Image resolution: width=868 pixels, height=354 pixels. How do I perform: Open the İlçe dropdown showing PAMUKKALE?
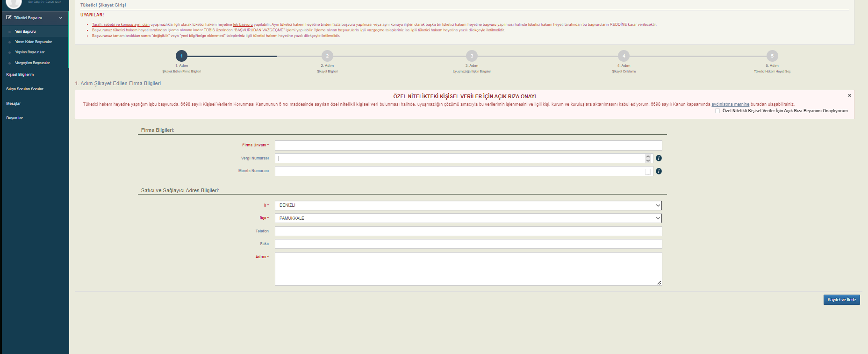[x=468, y=218]
